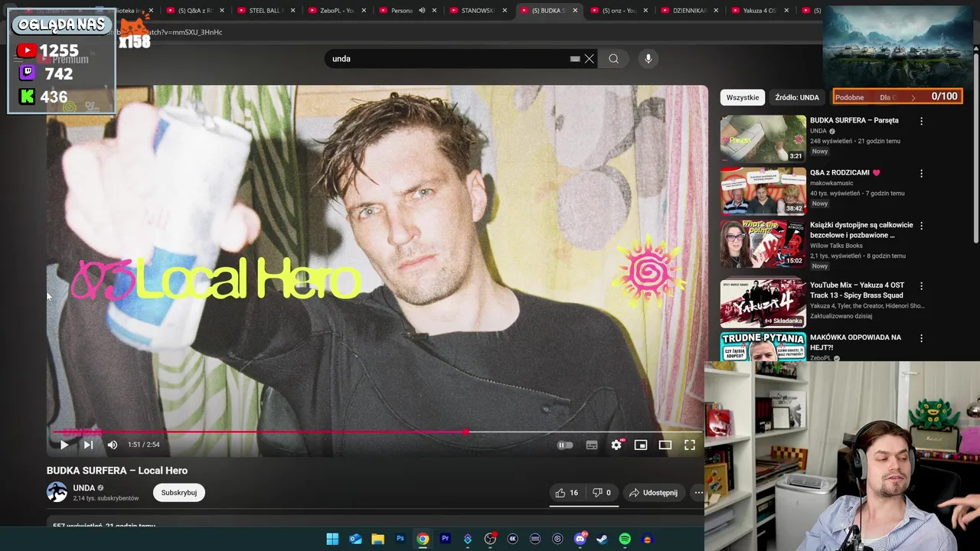Viewport: 980px width, 551px height.
Task: Open Discord from the taskbar
Action: point(580,540)
